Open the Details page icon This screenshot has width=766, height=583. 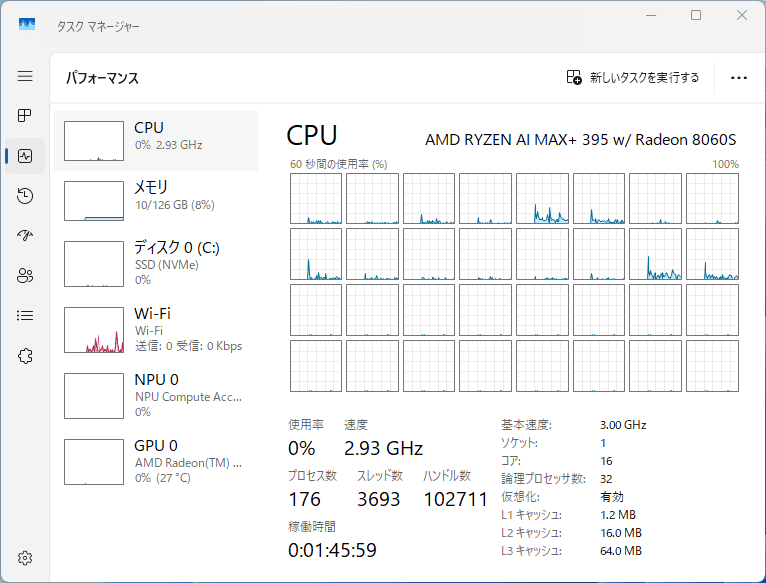tap(25, 316)
